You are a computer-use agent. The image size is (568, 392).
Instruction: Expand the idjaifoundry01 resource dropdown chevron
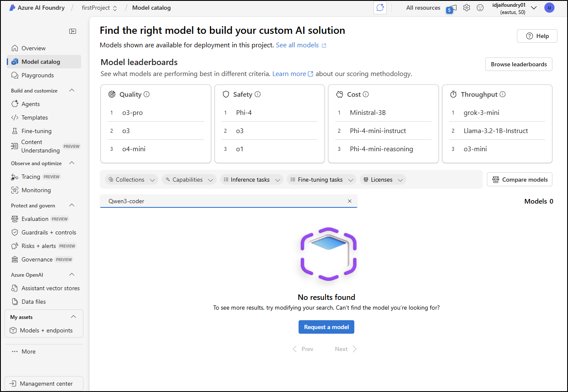coord(534,8)
